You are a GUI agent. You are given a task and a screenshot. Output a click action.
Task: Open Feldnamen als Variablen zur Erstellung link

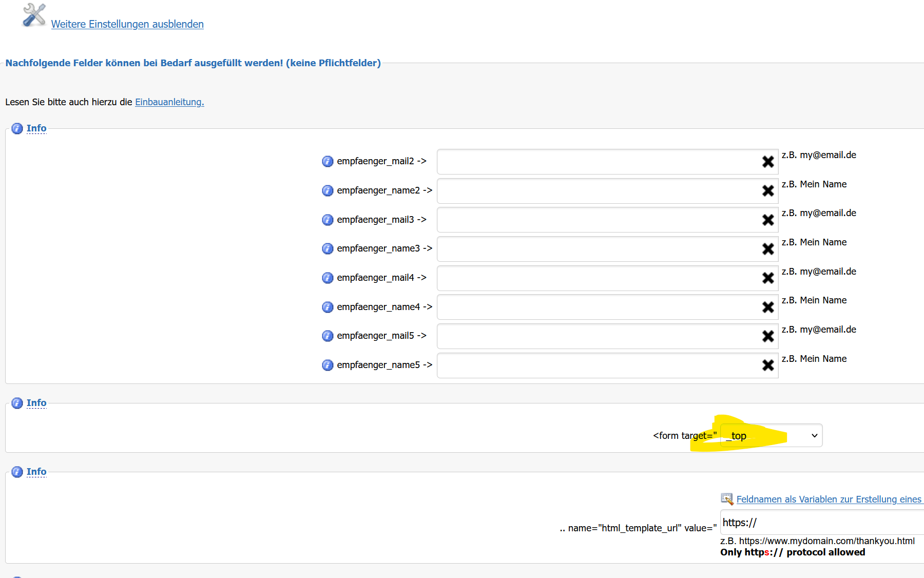(829, 499)
